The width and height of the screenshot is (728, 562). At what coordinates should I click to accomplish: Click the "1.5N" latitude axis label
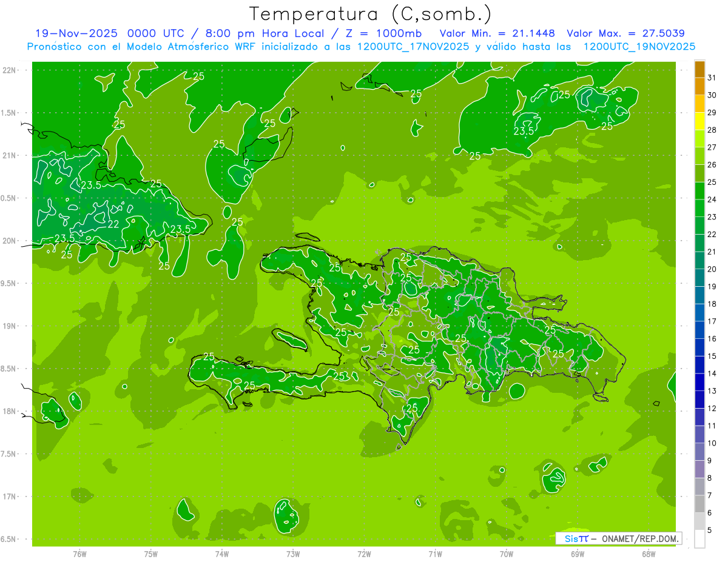(x=8, y=113)
